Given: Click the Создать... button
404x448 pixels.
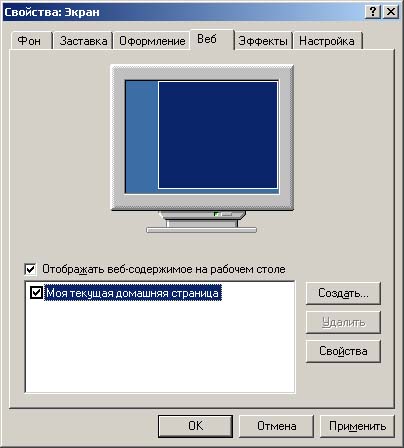Looking at the screenshot, I should click(343, 293).
